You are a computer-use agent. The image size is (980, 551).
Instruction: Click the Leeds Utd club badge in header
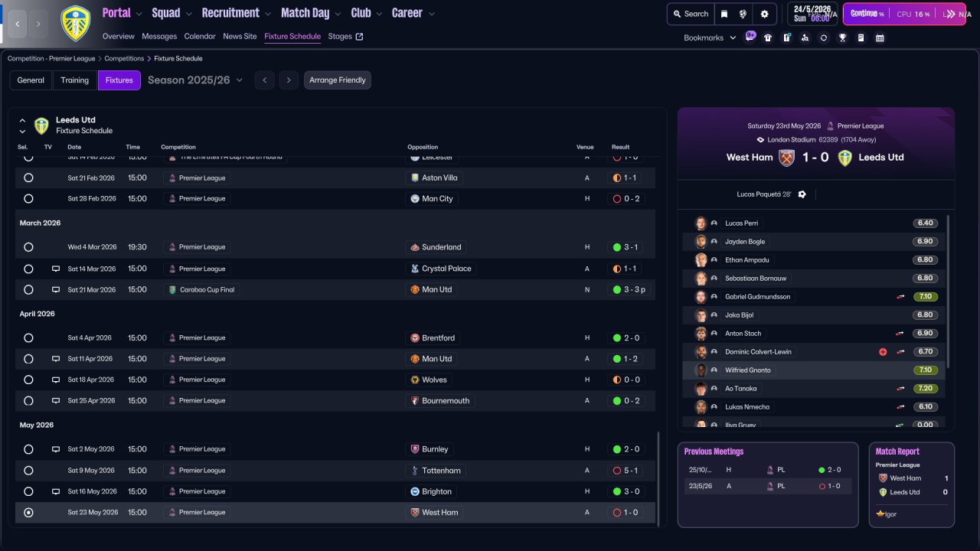point(75,24)
